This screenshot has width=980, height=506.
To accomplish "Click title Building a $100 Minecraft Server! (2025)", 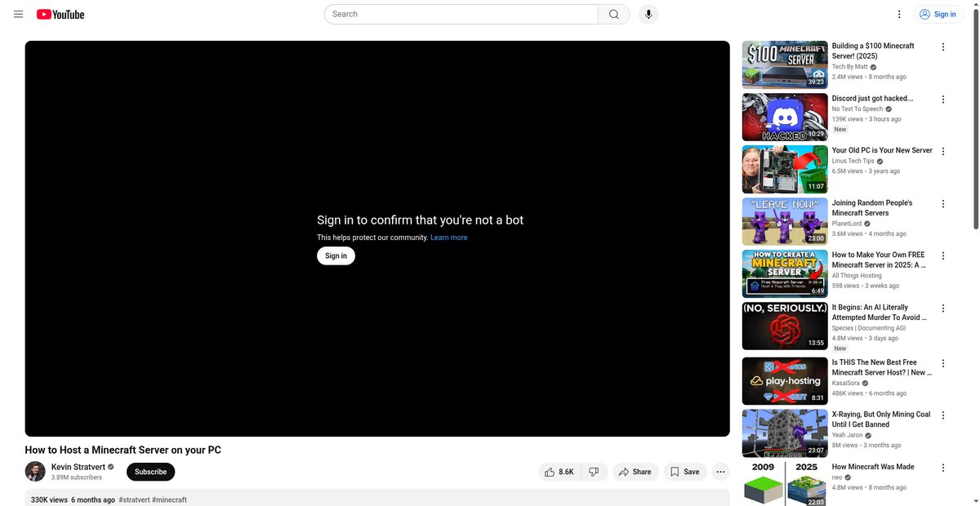I will 873,51.
